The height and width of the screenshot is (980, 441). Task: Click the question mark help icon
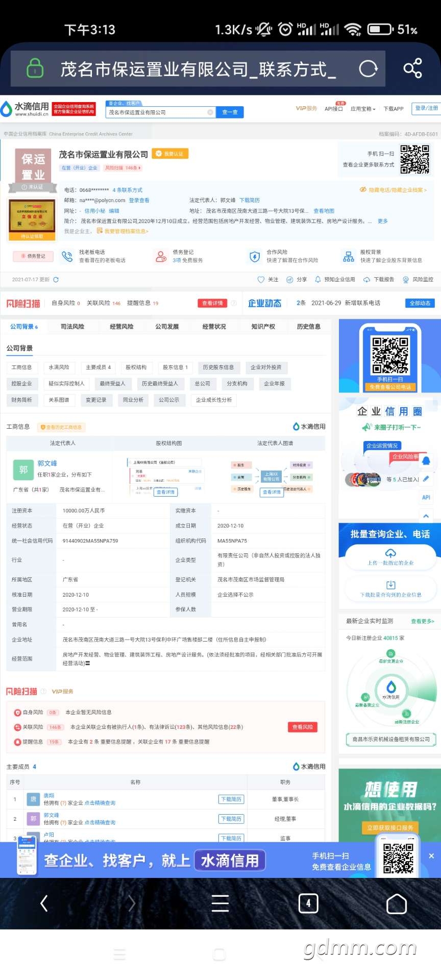click(x=234, y=303)
